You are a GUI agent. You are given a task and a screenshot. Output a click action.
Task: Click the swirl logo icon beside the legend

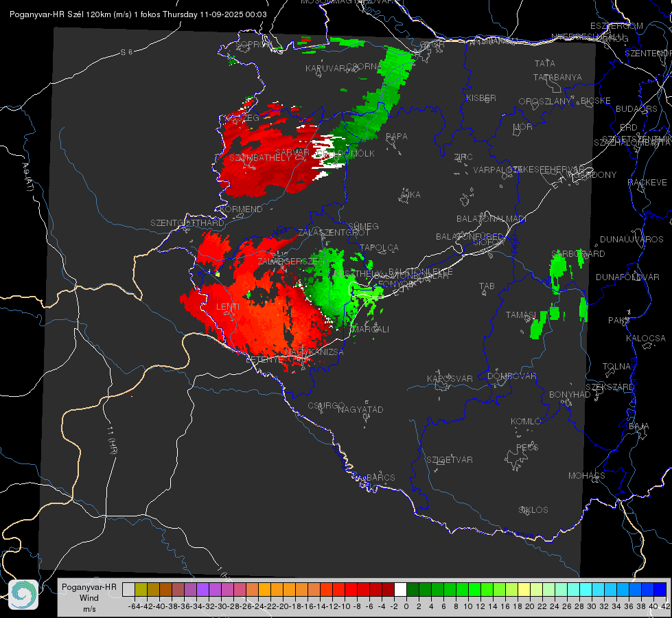(23, 595)
